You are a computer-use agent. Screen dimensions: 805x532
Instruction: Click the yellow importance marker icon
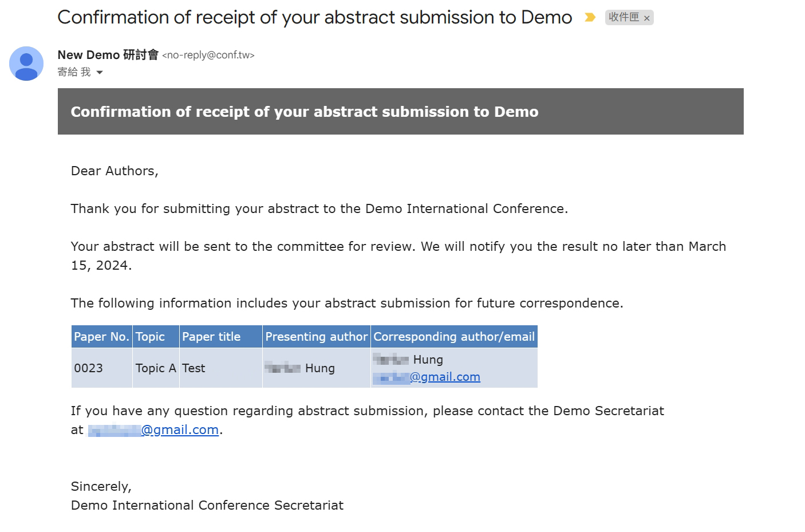tap(590, 18)
